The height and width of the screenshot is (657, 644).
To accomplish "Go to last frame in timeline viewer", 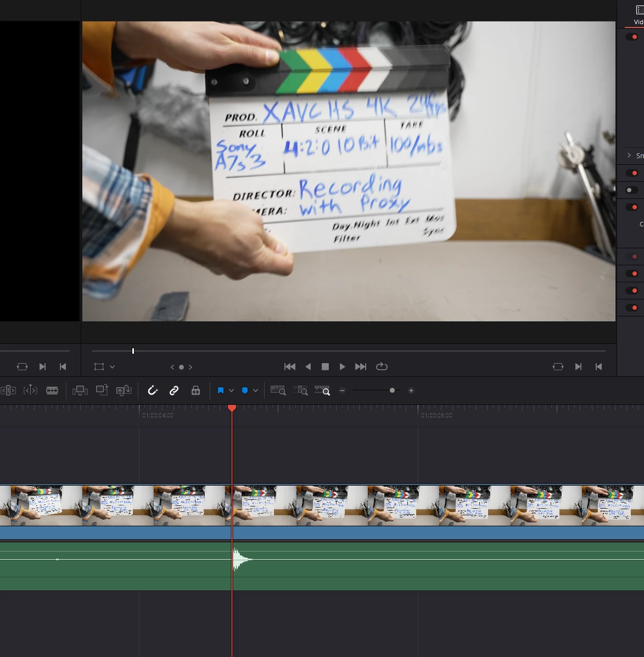I will tap(361, 366).
